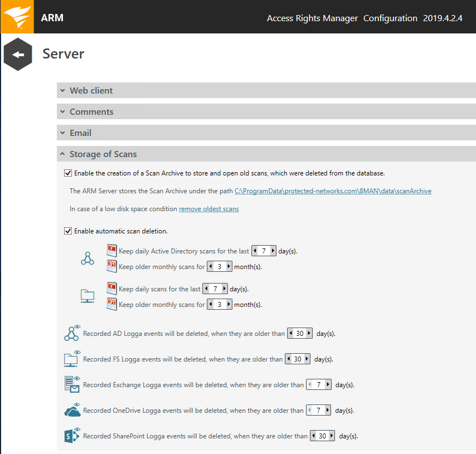This screenshot has width=476, height=454.
Task: Click the file server scans icon
Action: pyautogui.click(x=88, y=296)
